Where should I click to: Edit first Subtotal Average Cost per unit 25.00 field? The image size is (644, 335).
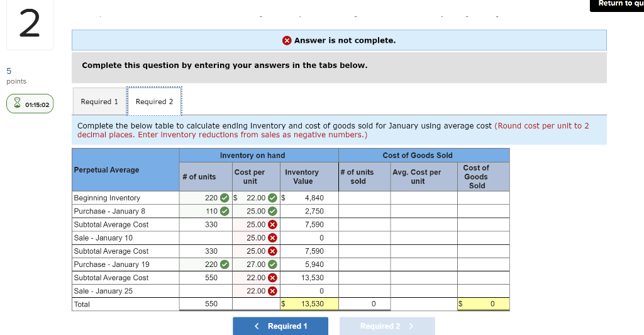tap(257, 224)
